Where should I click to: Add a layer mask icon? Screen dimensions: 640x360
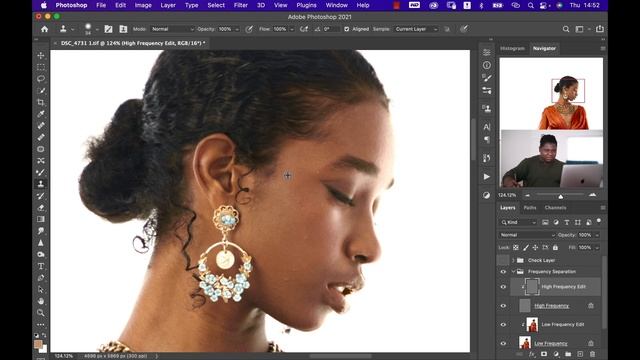544,354
